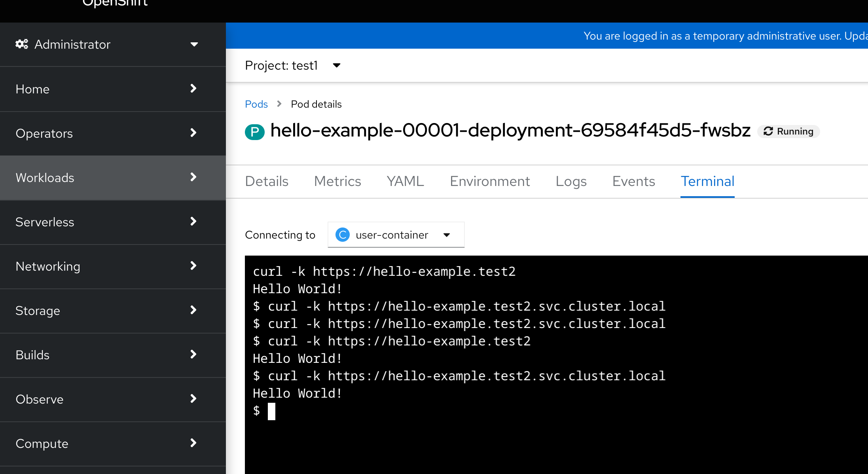Image resolution: width=868 pixels, height=474 pixels.
Task: Open the Administrator perspective switcher dropdown
Action: 193,44
